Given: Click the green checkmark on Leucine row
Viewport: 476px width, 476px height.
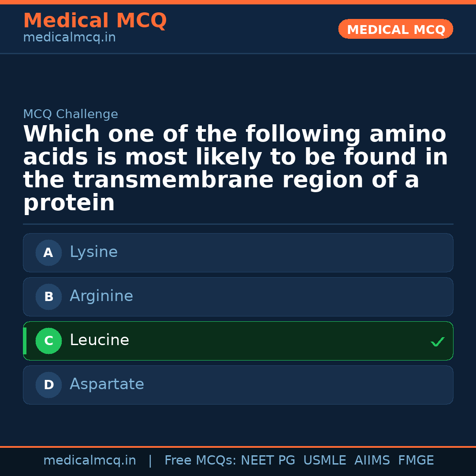Looking at the screenshot, I should pyautogui.click(x=437, y=342).
